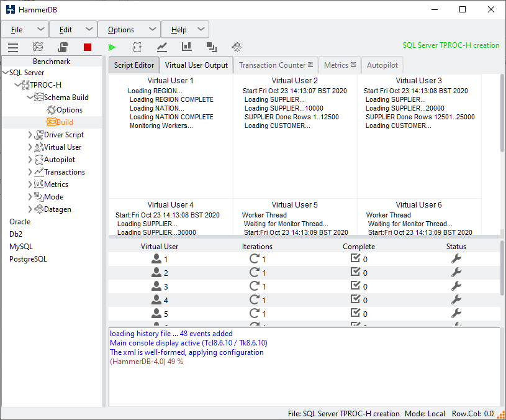Click the Options gear icon under Schema Build
This screenshot has width=506, height=420.
point(52,110)
